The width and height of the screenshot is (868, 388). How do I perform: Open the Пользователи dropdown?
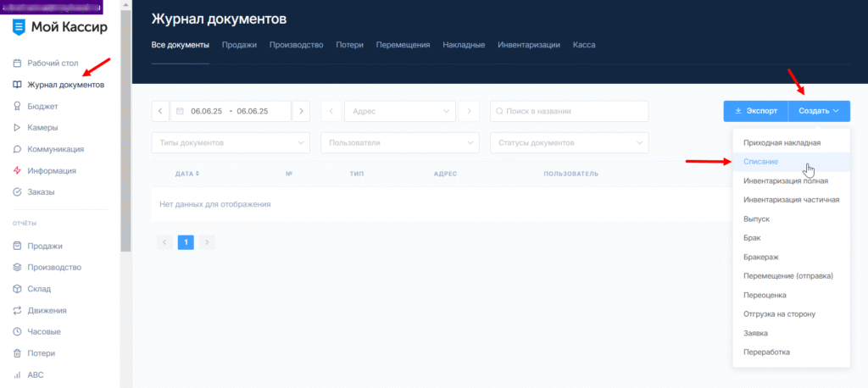(x=400, y=143)
